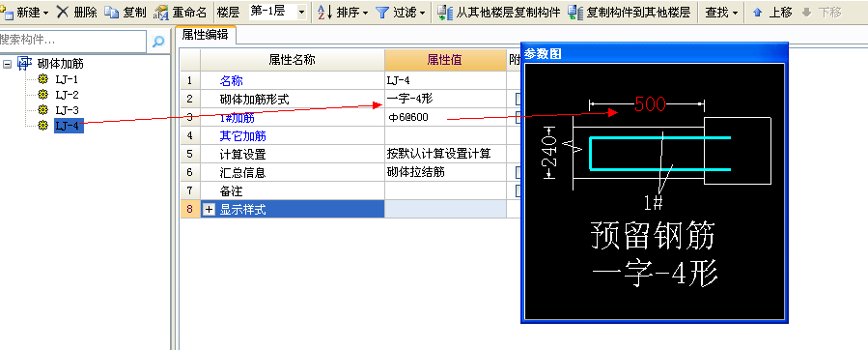Toggle the 附加 checkbox on 备注 row
868x350 pixels.
(x=518, y=190)
